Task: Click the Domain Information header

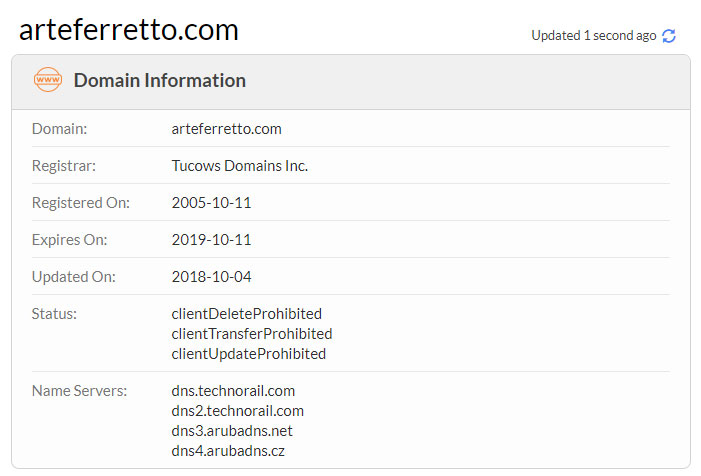Action: point(160,80)
